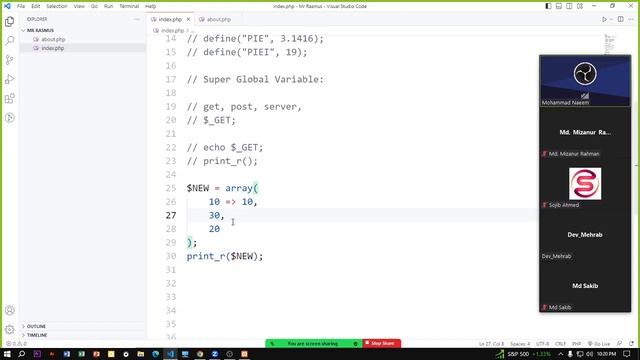Click the '$NEW = array(' code line
Screen dimensions: 640x360
pos(222,188)
